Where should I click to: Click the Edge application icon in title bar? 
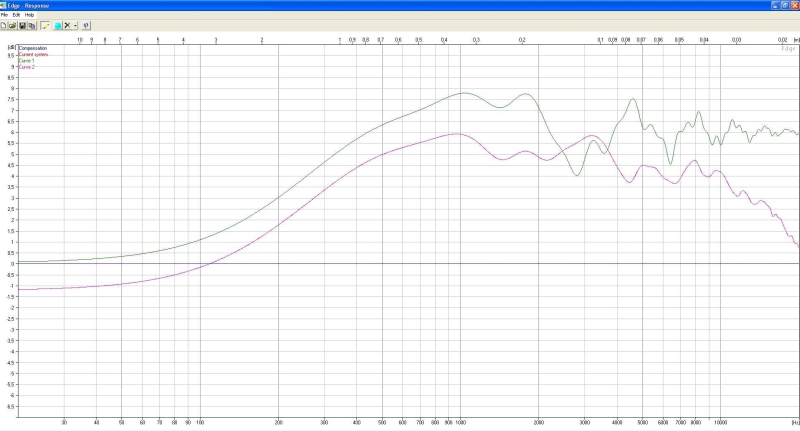[x=5, y=5]
